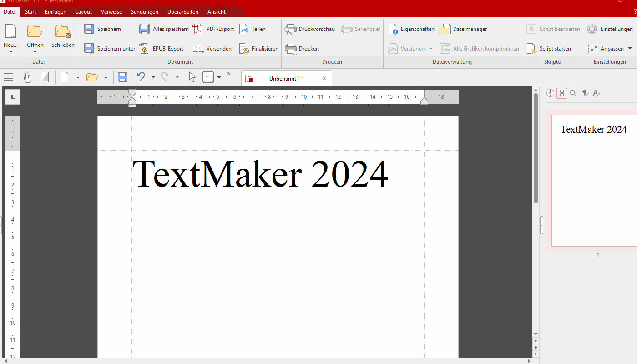The width and height of the screenshot is (637, 364).
Task: Open the undo history dropdown arrow
Action: [x=153, y=77]
